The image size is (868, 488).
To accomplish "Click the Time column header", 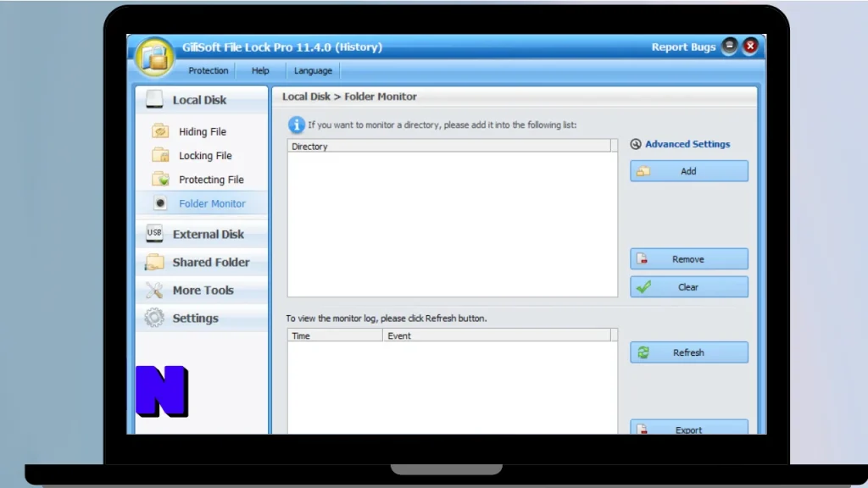I will (335, 335).
